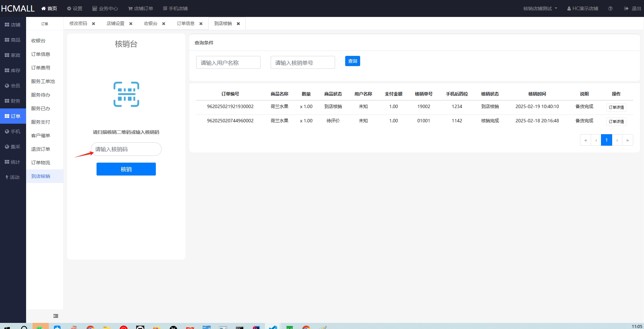Select 活动 in left sidebar
Viewport: 644px width, 329px height.
click(x=13, y=177)
